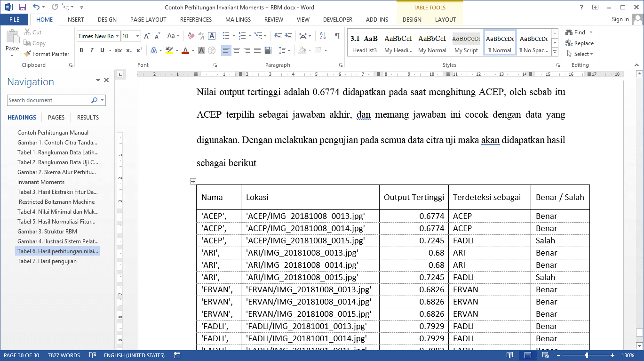Enable justify text alignment
The width and height of the screenshot is (644, 361).
point(257,50)
